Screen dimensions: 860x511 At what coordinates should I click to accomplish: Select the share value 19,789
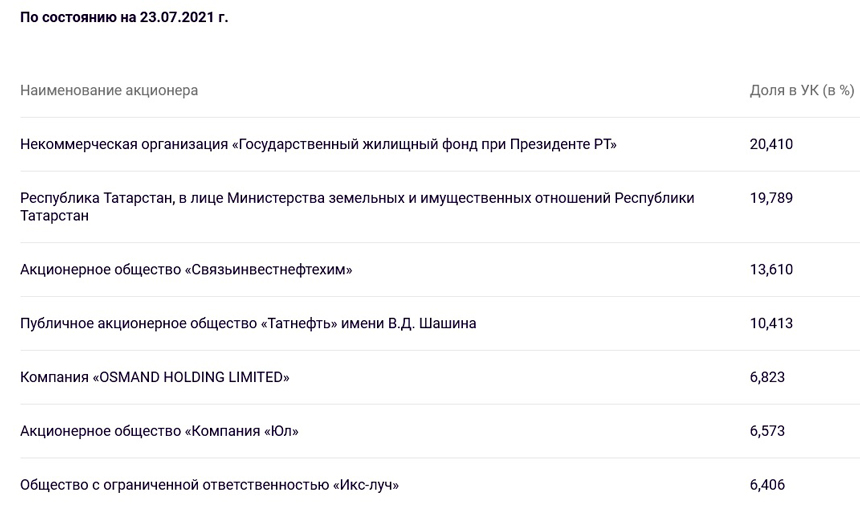[771, 198]
